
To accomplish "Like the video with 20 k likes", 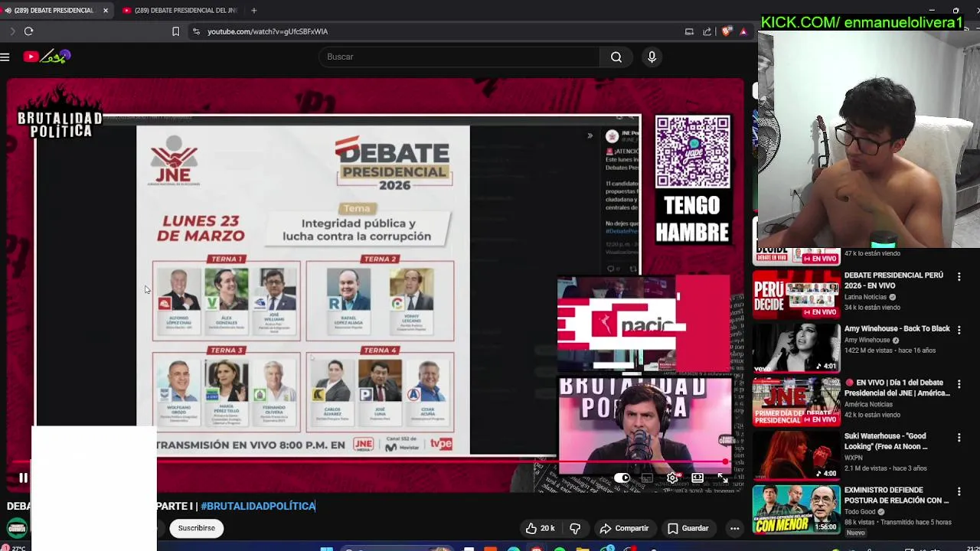I will point(540,528).
